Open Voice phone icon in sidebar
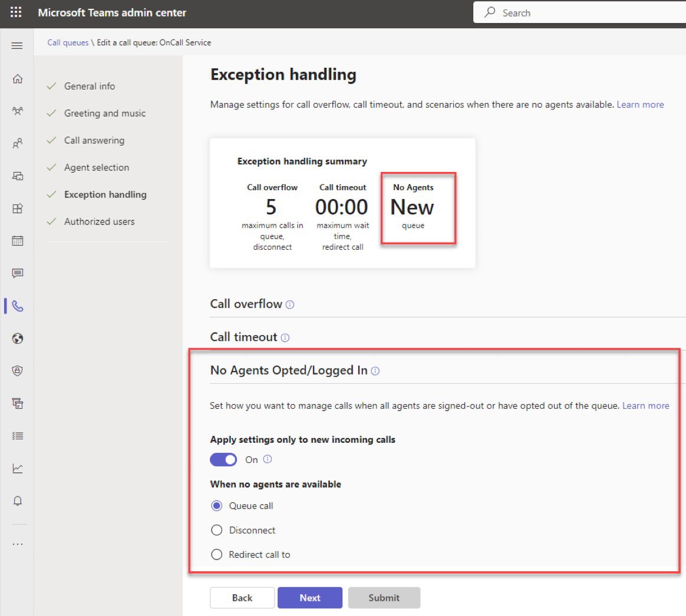Image resolution: width=686 pixels, height=616 pixels. coord(18,306)
